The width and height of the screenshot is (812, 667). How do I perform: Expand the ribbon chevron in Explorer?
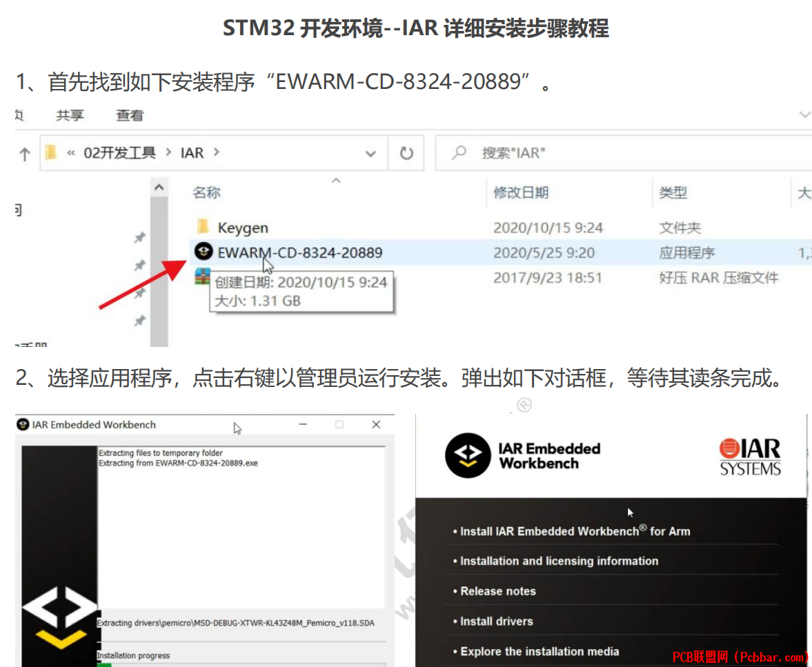click(x=804, y=115)
